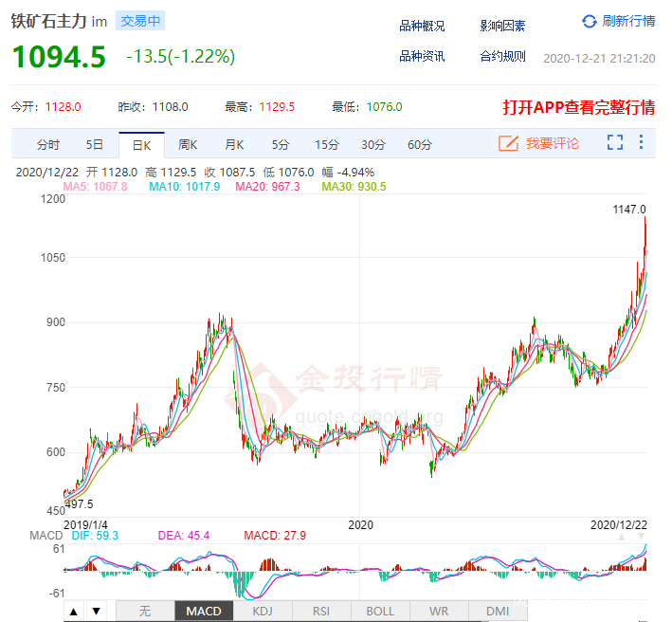
Task: Click the refresh quotes circular arrow icon
Action: tap(590, 21)
